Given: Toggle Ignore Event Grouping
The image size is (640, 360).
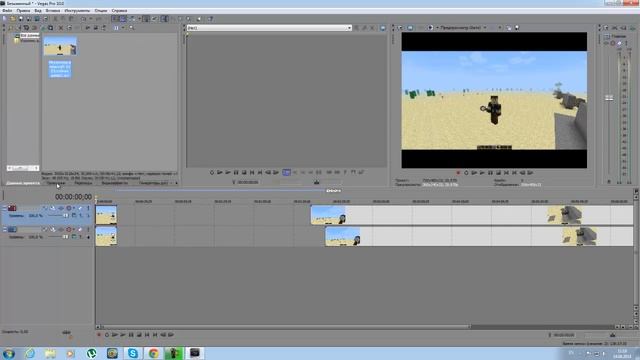Looking at the screenshot, I should [155, 19].
